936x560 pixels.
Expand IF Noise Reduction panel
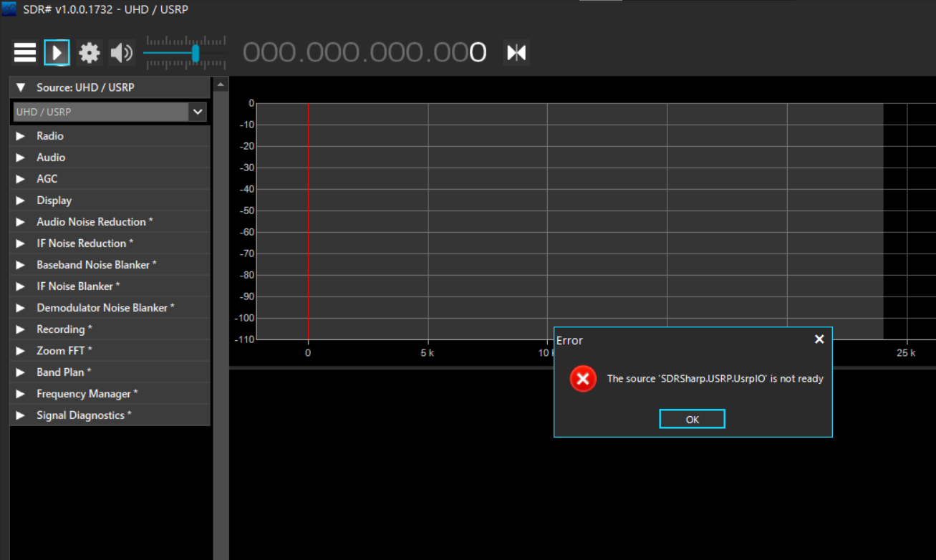[x=110, y=243]
